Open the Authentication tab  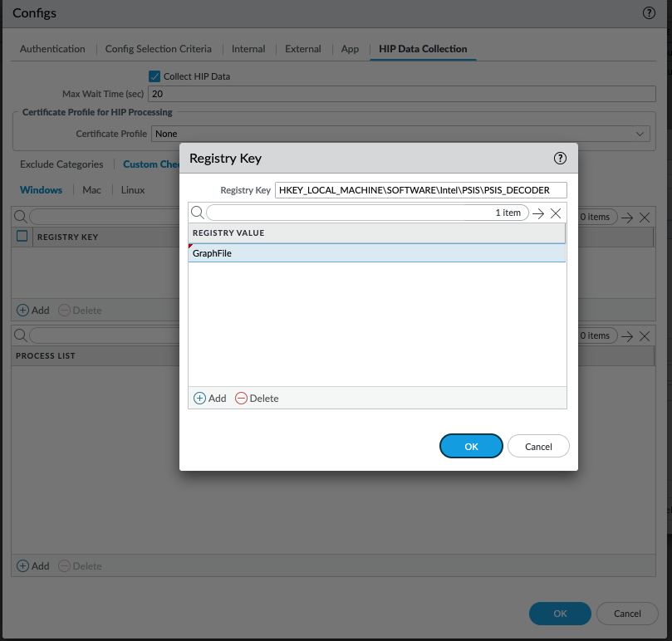pyautogui.click(x=52, y=49)
